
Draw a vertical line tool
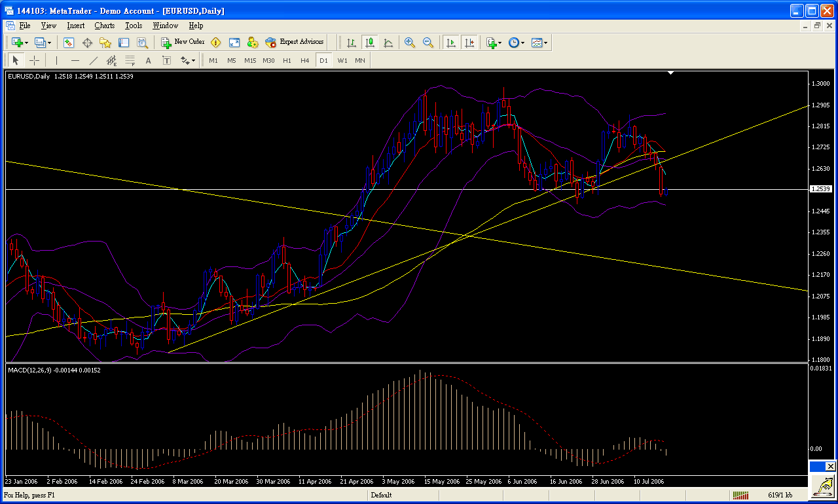click(x=56, y=61)
